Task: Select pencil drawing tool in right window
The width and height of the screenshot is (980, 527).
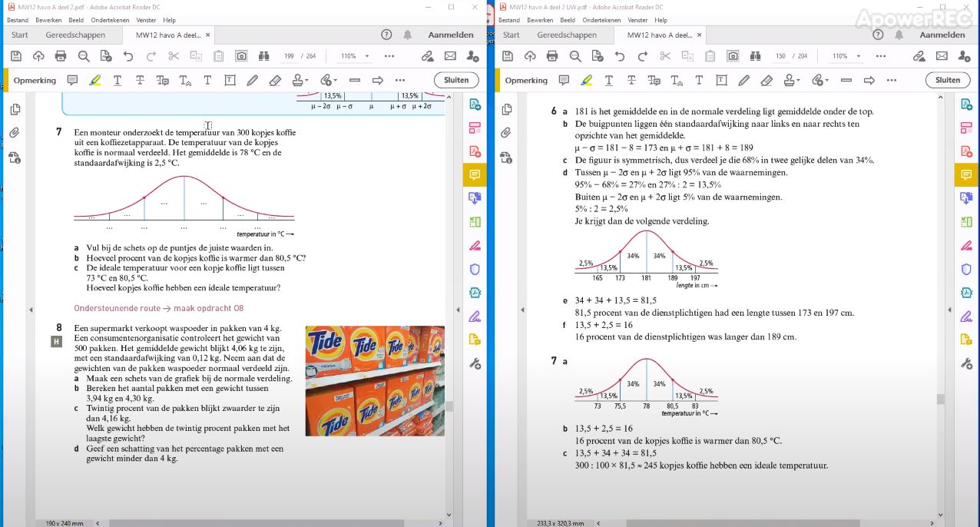Action: coord(743,80)
